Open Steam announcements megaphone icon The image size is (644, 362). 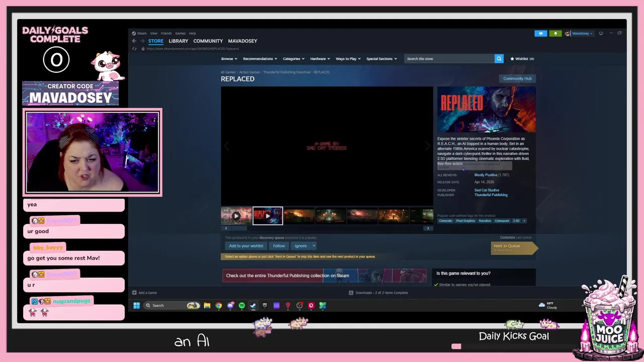541,33
